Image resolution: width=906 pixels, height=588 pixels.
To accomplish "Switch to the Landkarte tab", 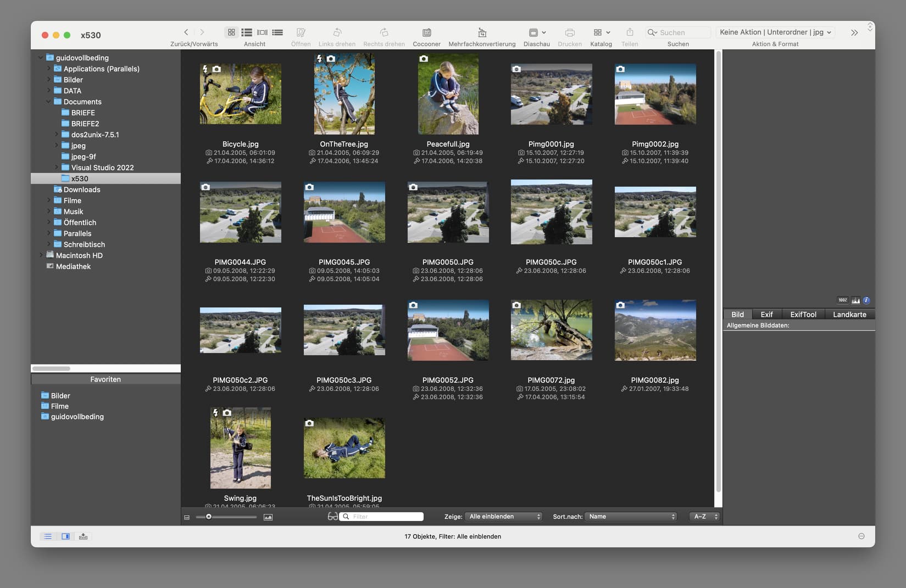I will (849, 315).
